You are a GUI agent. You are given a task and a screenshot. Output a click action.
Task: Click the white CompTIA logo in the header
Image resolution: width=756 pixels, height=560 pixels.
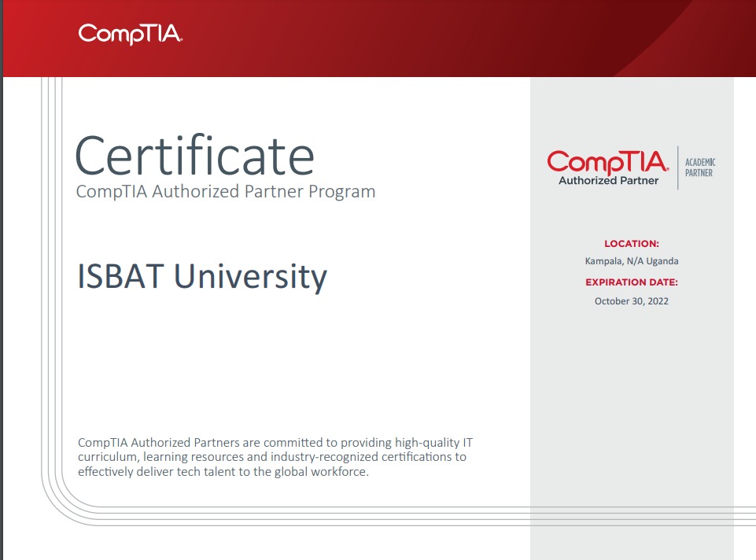(130, 35)
